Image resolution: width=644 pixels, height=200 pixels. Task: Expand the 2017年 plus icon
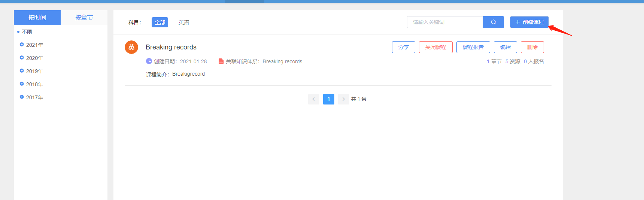point(22,97)
